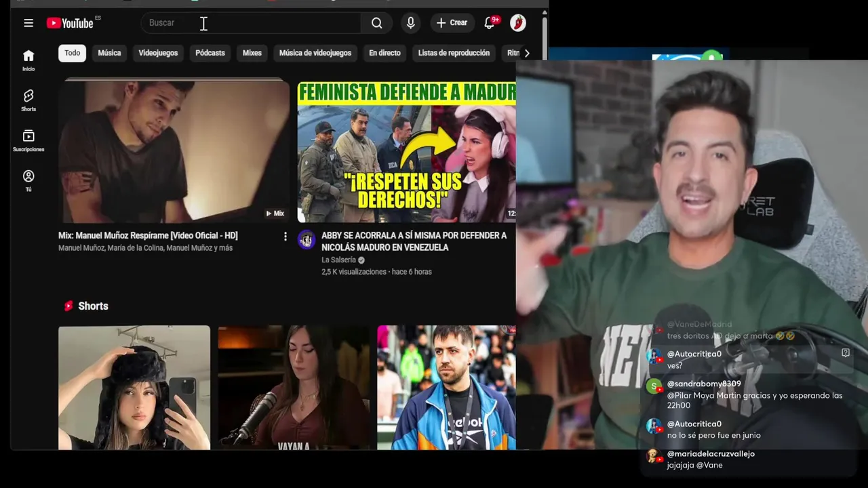Select the Música filter chip

pos(109,53)
